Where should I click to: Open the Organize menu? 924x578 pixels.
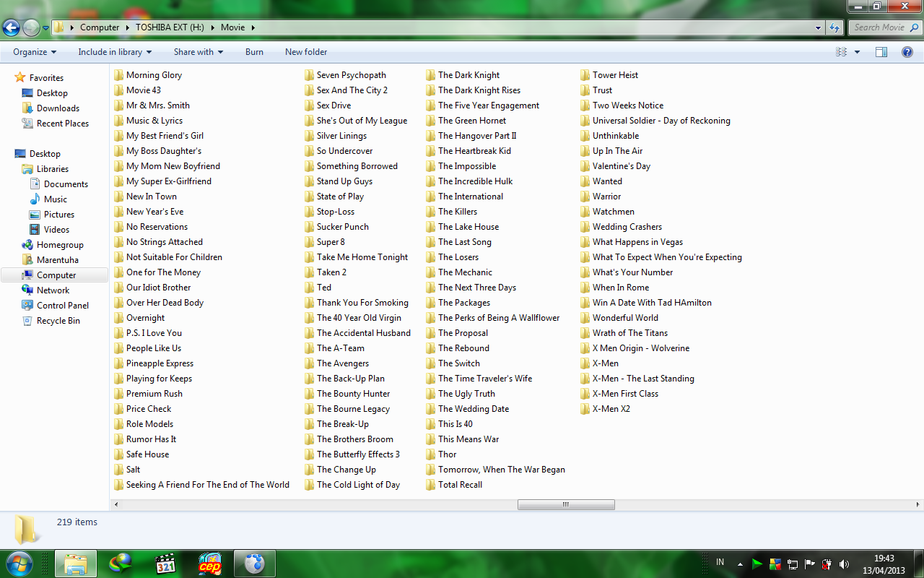[x=35, y=52]
